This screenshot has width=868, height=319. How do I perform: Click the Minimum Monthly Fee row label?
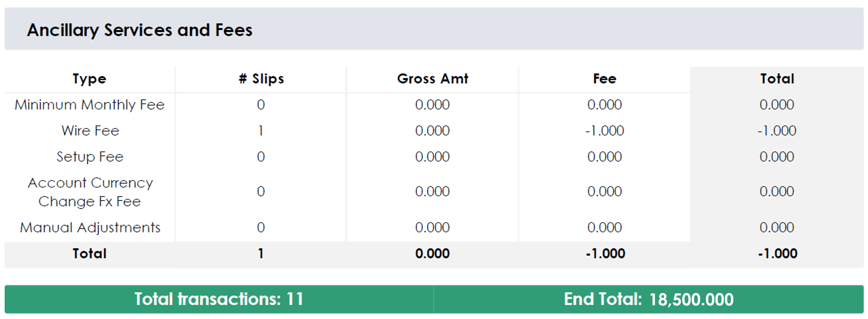[x=89, y=105]
